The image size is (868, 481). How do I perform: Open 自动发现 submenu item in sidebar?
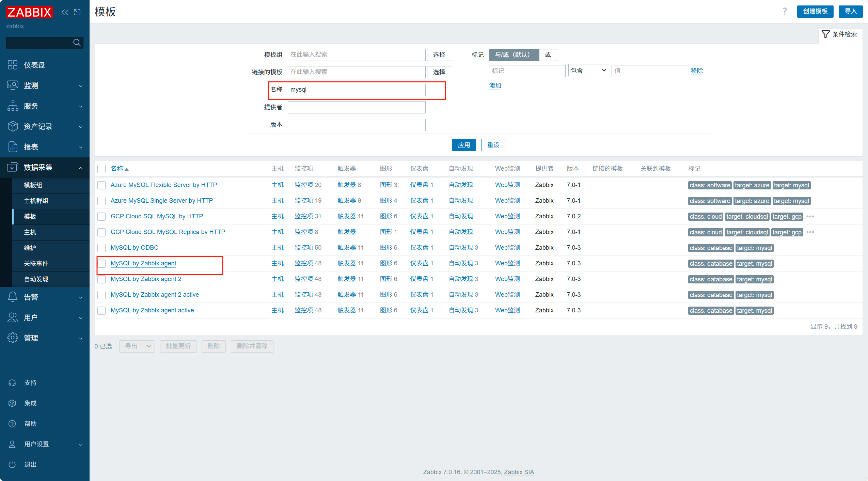pyautogui.click(x=51, y=279)
